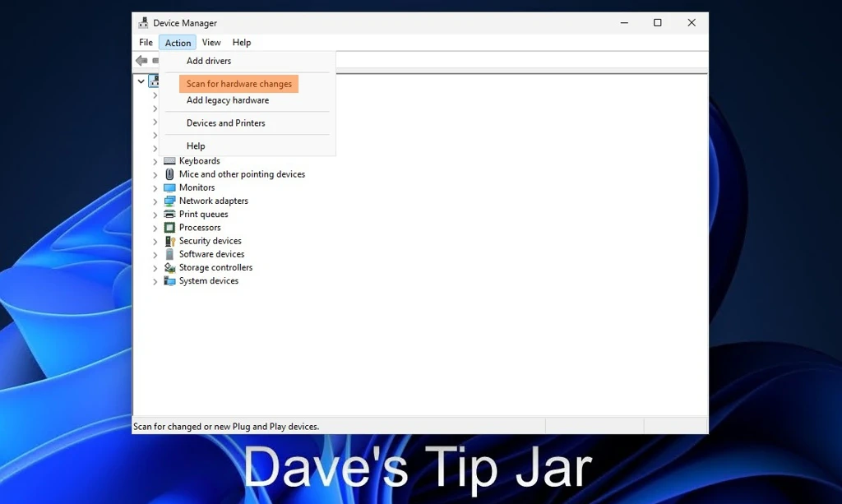This screenshot has height=504, width=842.
Task: Open the View menu
Action: (211, 43)
